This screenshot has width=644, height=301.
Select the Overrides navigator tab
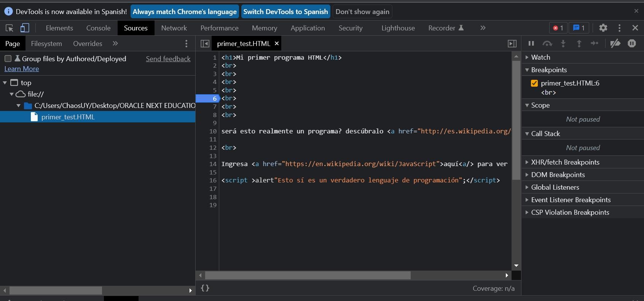pos(88,43)
